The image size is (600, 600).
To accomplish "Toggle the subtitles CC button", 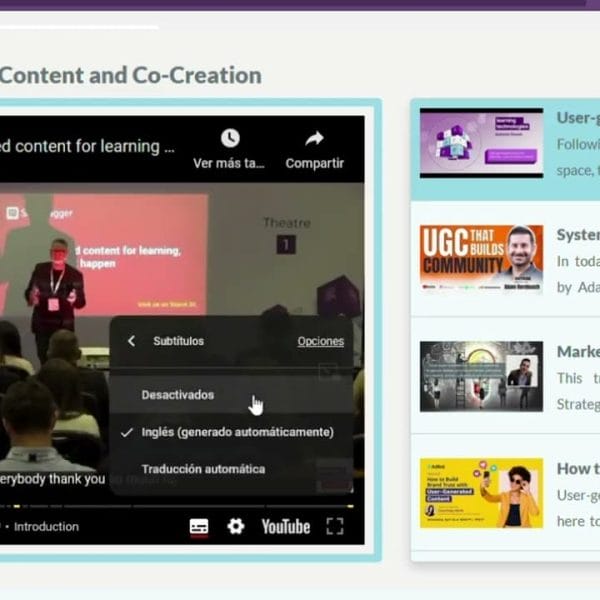I will (199, 527).
